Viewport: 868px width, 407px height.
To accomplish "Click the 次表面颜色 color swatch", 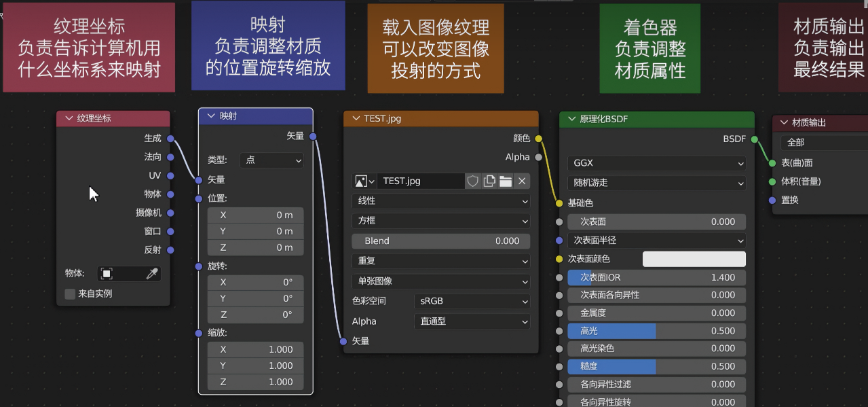I will (694, 259).
